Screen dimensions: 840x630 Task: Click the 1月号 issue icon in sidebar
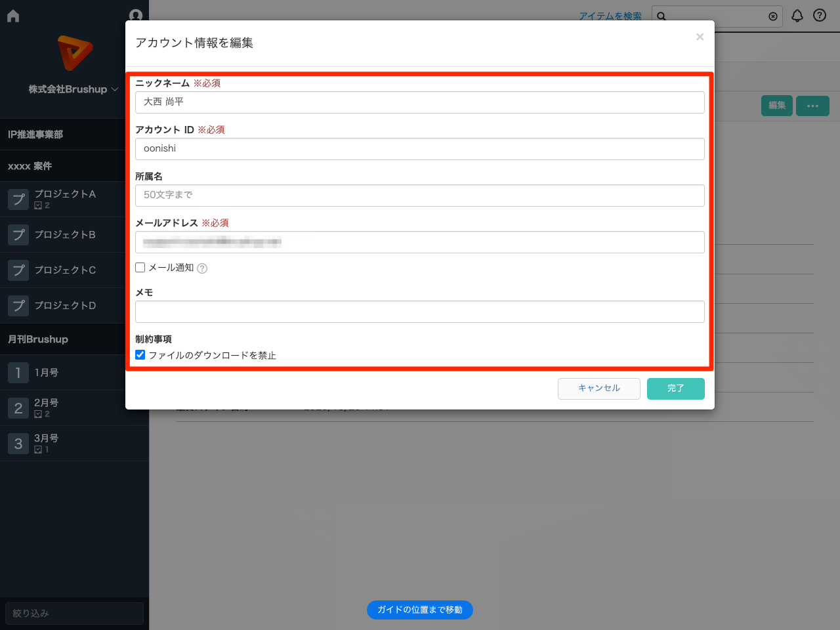point(18,372)
